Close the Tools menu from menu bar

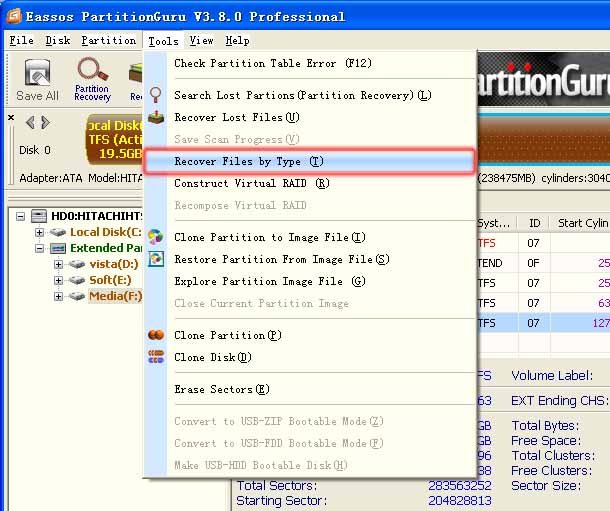point(163,41)
